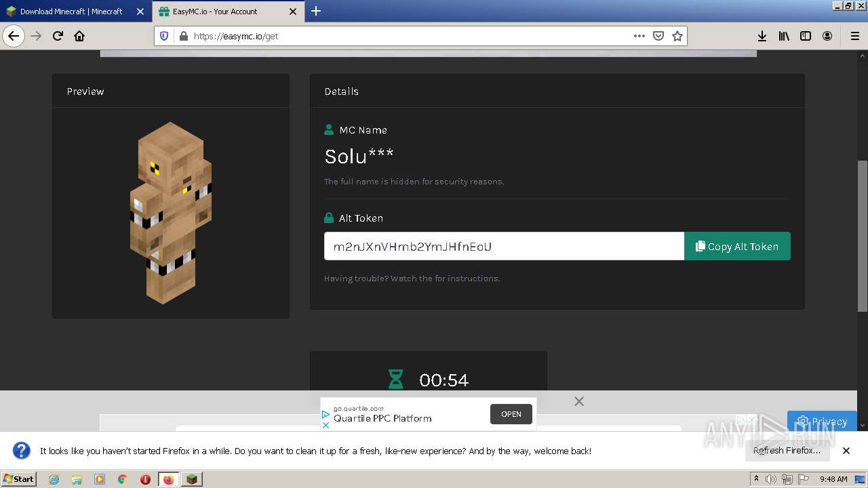Click the 00:54 countdown text
868x488 pixels.
click(443, 380)
